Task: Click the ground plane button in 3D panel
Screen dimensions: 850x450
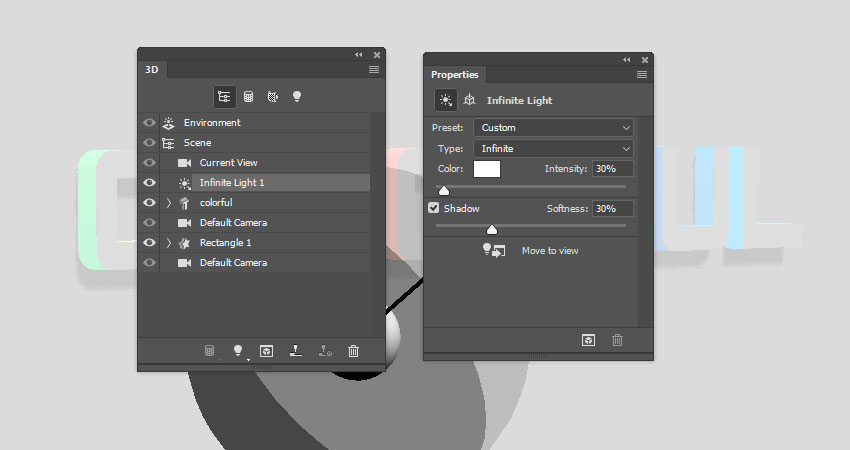Action: click(295, 351)
